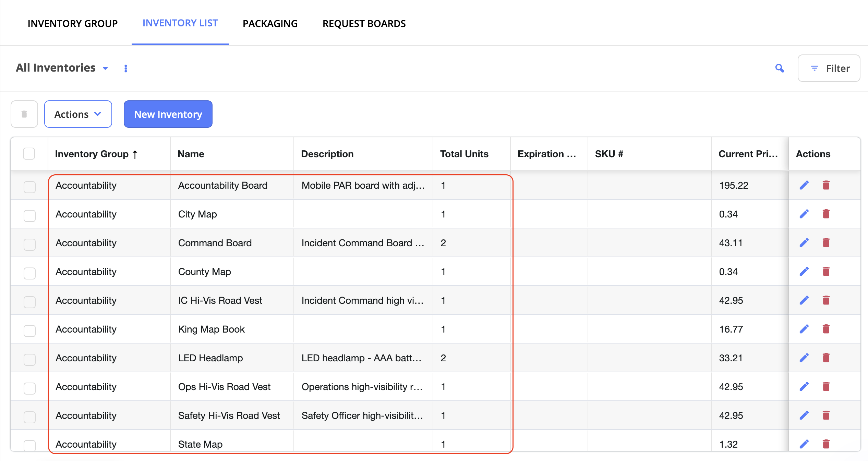
Task: Expand the Actions dropdown button
Action: coord(78,114)
